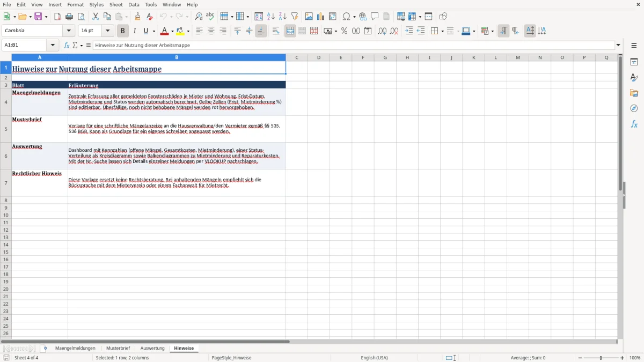Image resolution: width=644 pixels, height=362 pixels.
Task: Click Freeze Rows and Columns icon
Action: pyautogui.click(x=412, y=17)
